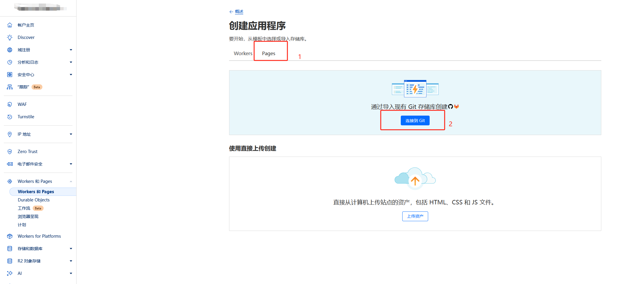
Task: Click the Zero Trust icon
Action: [x=10, y=152]
